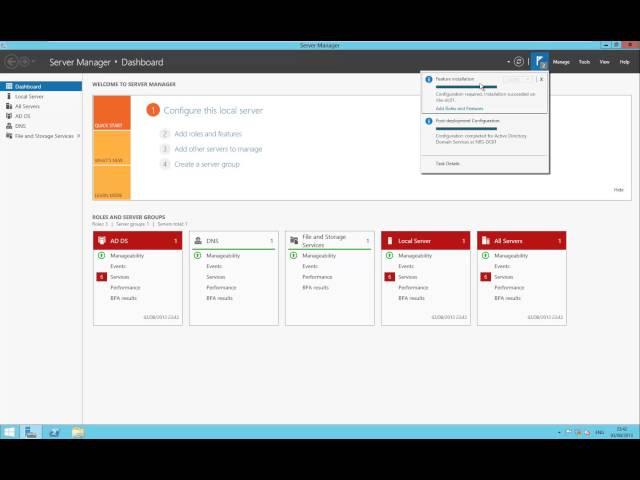Open the Notifications flag icon
The height and width of the screenshot is (480, 640).
coord(540,62)
